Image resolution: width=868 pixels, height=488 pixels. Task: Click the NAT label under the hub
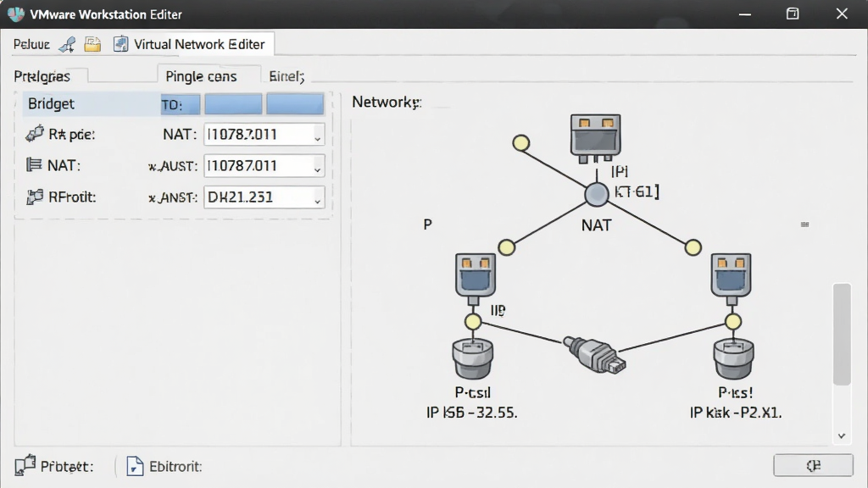click(596, 225)
